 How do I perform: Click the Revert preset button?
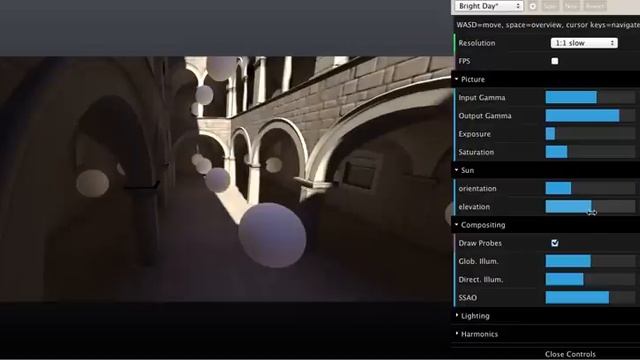pos(595,6)
